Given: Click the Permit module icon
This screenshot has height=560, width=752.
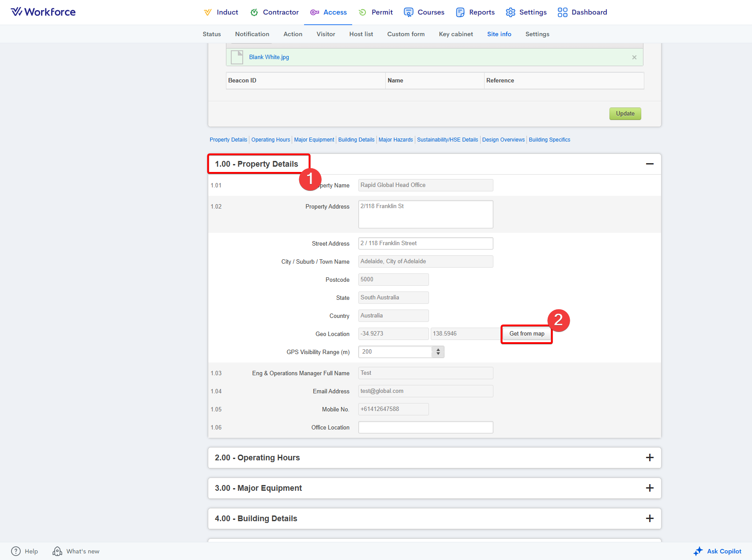Looking at the screenshot, I should tap(362, 12).
